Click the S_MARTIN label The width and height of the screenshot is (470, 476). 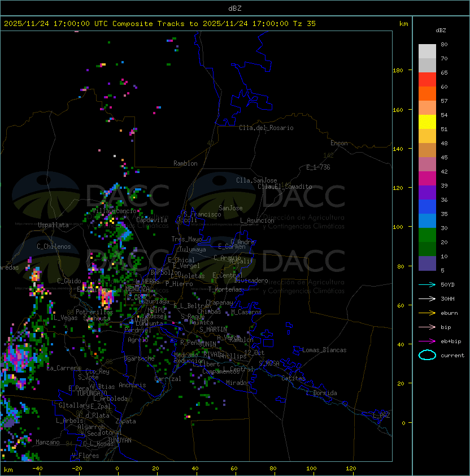213,330
